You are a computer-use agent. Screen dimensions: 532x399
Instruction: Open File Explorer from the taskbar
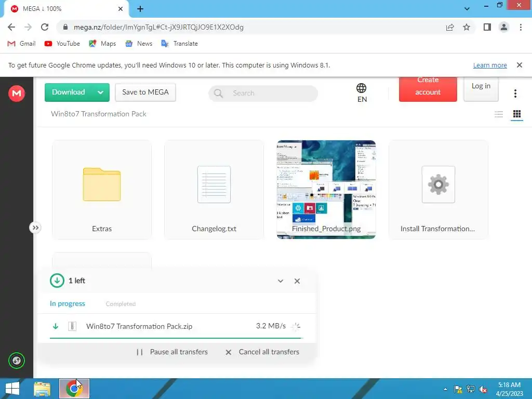pos(42,389)
